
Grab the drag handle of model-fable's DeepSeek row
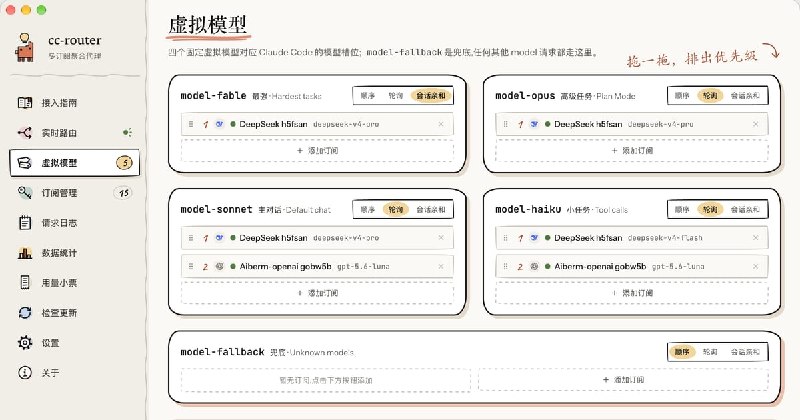tap(191, 124)
